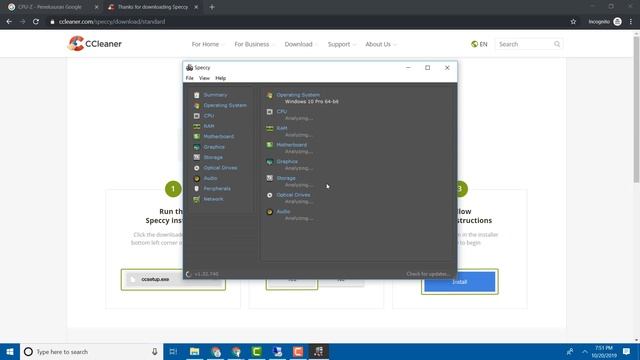Go back in the browser

[x=9, y=22]
